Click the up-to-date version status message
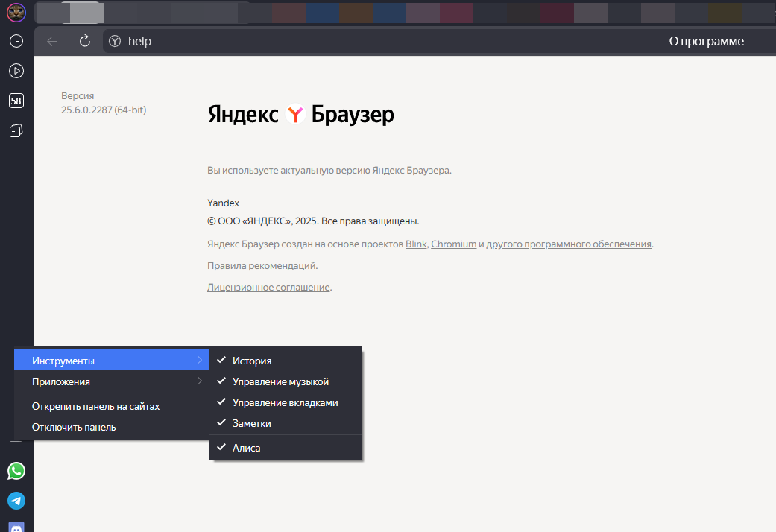 [x=329, y=170]
